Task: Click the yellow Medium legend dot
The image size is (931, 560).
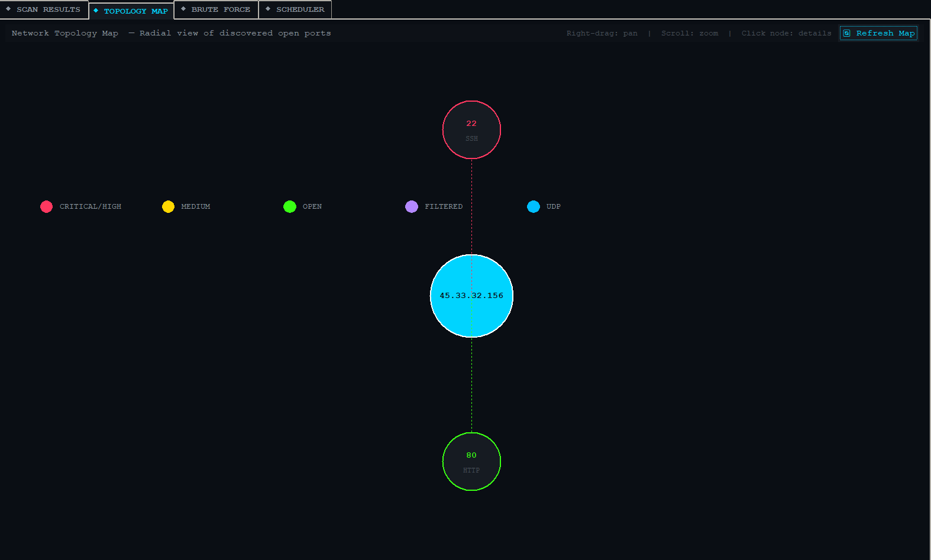Action: (168, 206)
